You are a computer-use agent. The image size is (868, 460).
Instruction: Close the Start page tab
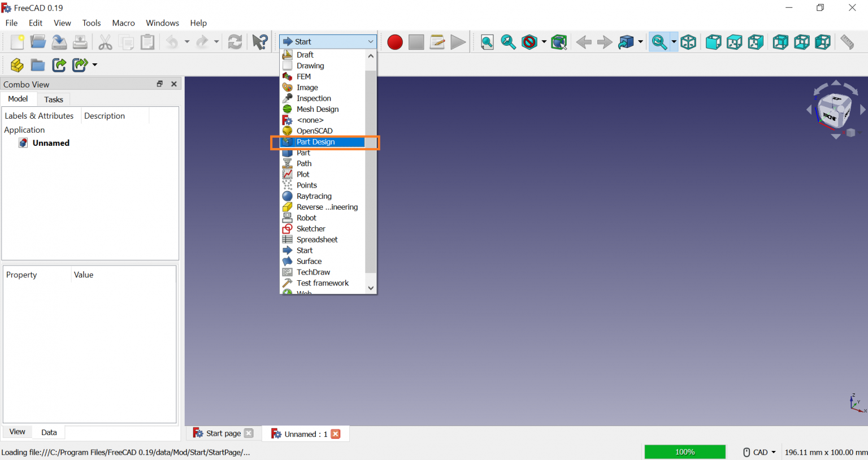(x=249, y=433)
